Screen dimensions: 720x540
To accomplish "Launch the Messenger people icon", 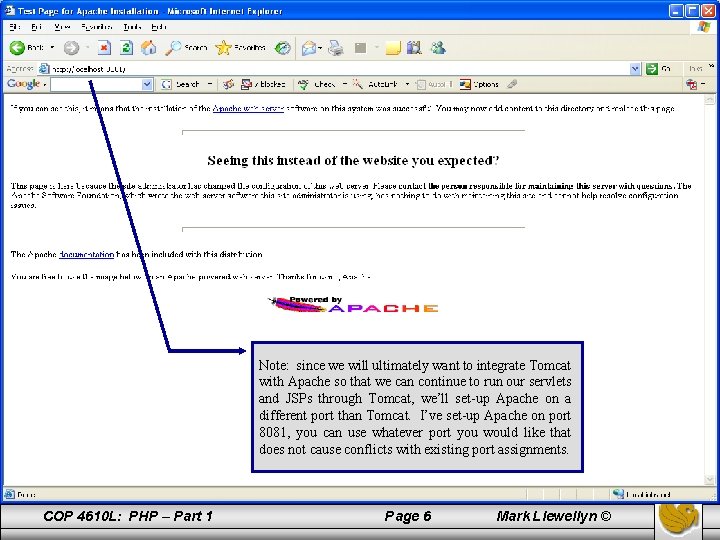I will [438, 48].
